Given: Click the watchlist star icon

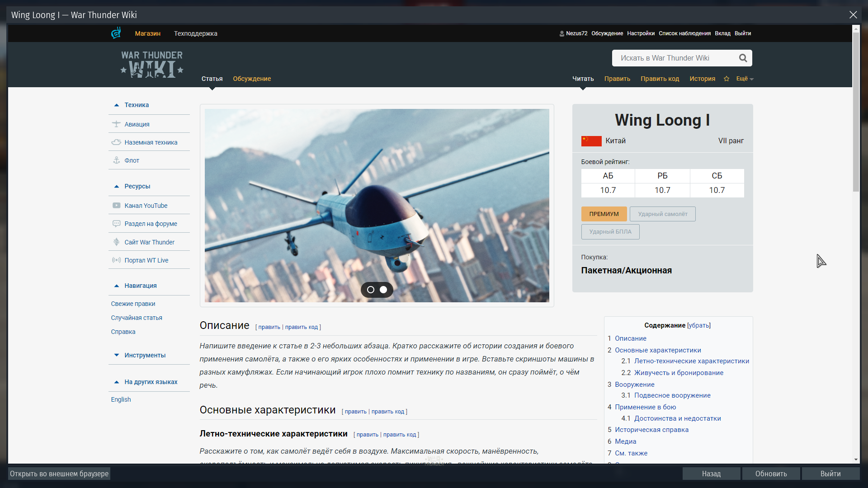Looking at the screenshot, I should pyautogui.click(x=726, y=79).
